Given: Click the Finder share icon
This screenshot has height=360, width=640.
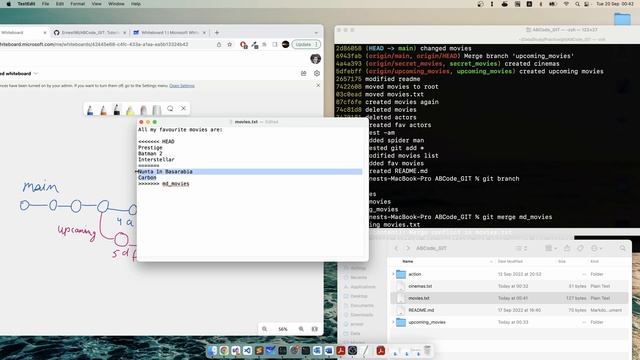Looking at the screenshot, I should 567,248.
